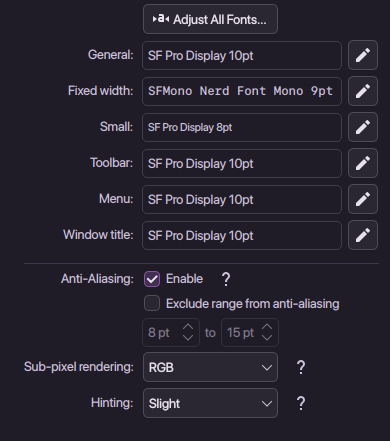Edit the Fixed width font pencil icon

click(x=363, y=91)
